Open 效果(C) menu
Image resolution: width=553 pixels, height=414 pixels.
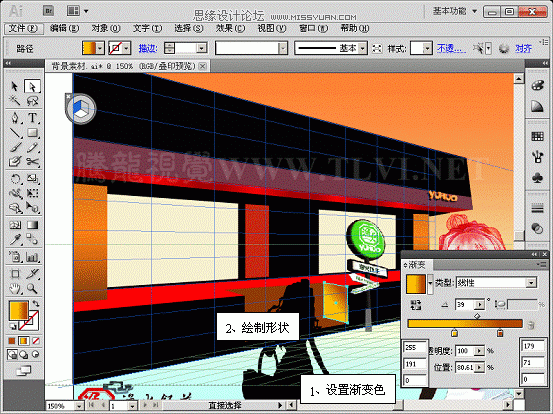click(x=230, y=28)
